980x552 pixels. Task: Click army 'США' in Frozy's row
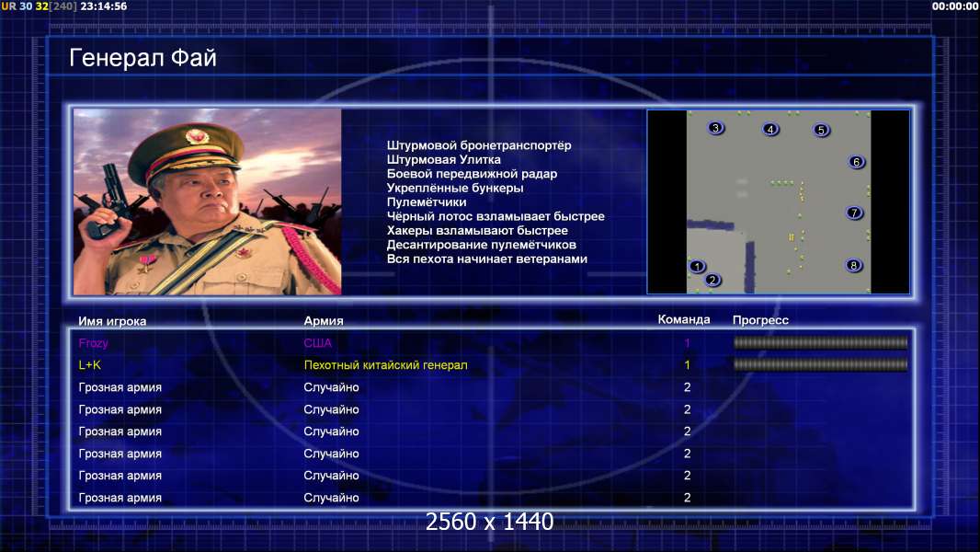point(317,342)
